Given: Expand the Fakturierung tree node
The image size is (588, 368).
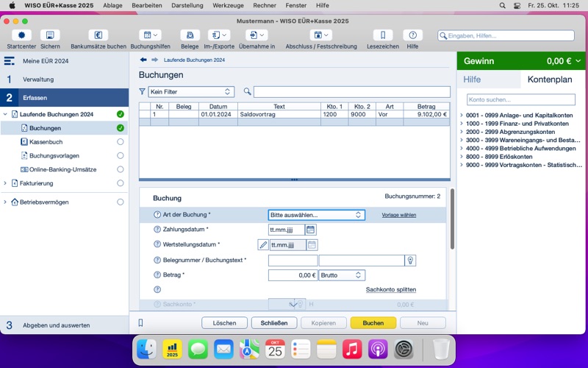Looking at the screenshot, I should [x=5, y=183].
